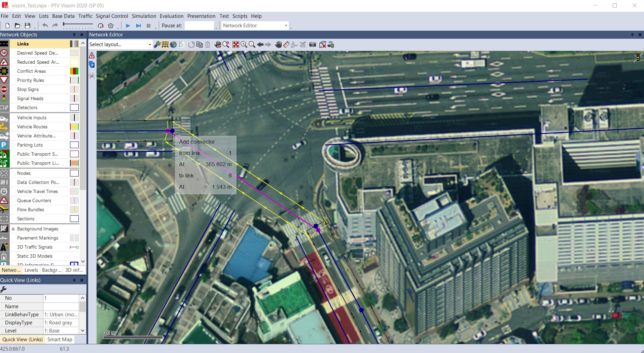Screen dimensions: 644x353
Task: Start continuous simulation with the play button
Action: (x=128, y=26)
